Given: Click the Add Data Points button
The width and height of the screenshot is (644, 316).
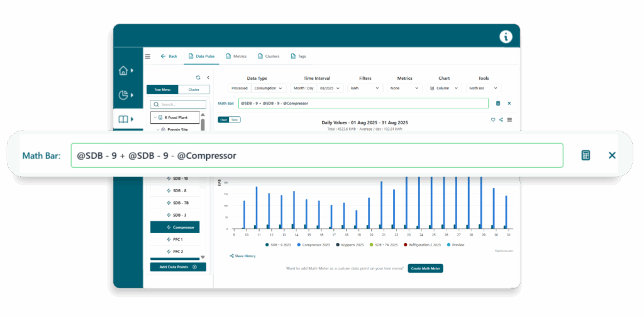Looking at the screenshot, I should [178, 267].
